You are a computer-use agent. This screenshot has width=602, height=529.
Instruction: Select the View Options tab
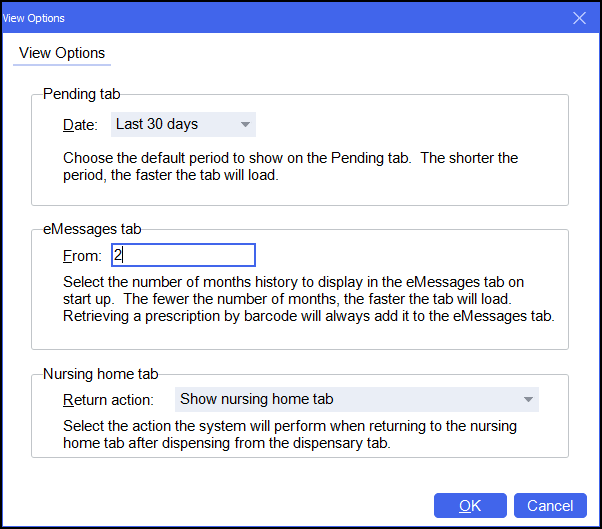coord(62,53)
